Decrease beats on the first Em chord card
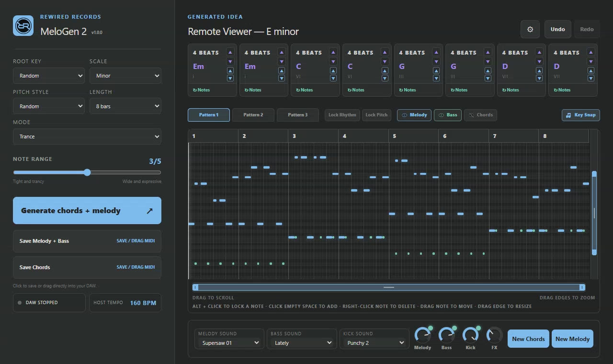This screenshot has height=364, width=613. 230,61
